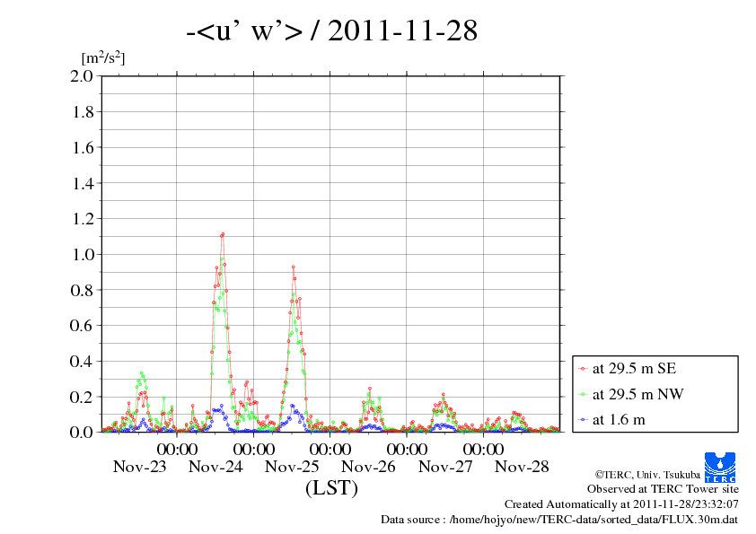The height and width of the screenshot is (534, 756).
Task: Click the chart title '-<u' w'> / 2011-11-28'
Action: [331, 31]
